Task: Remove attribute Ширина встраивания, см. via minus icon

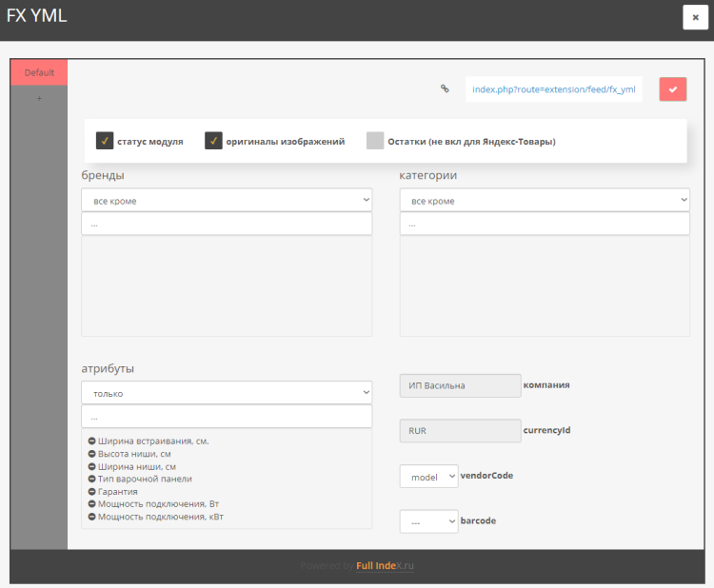Action: pyautogui.click(x=91, y=441)
